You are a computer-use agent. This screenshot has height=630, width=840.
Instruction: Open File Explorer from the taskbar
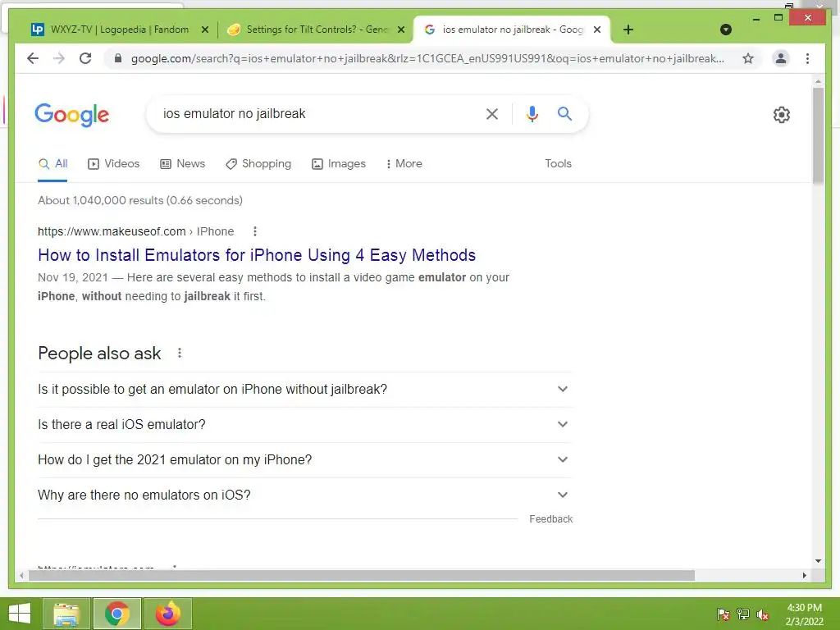click(x=66, y=614)
